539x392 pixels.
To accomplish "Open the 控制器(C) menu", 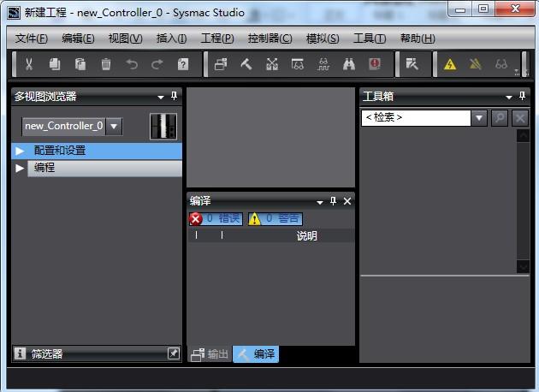I will tap(270, 39).
